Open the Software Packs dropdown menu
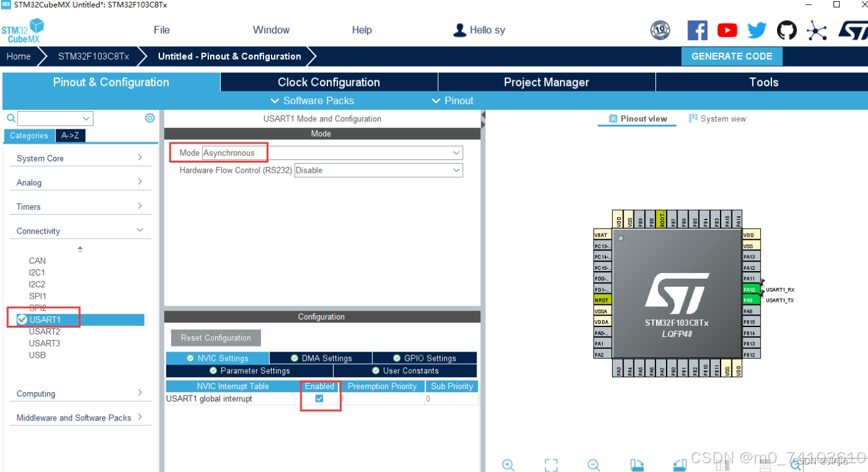Screen dimensions: 868x472 (x=312, y=100)
